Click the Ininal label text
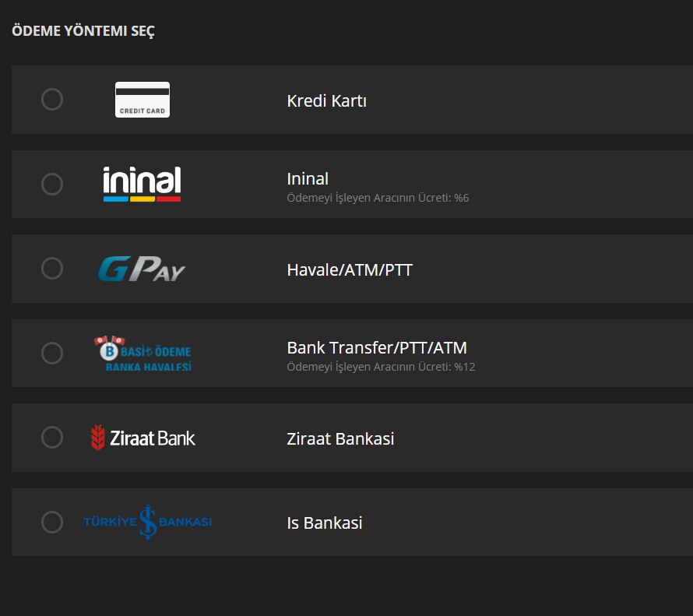Viewport: 693px width, 616px height. (x=308, y=179)
